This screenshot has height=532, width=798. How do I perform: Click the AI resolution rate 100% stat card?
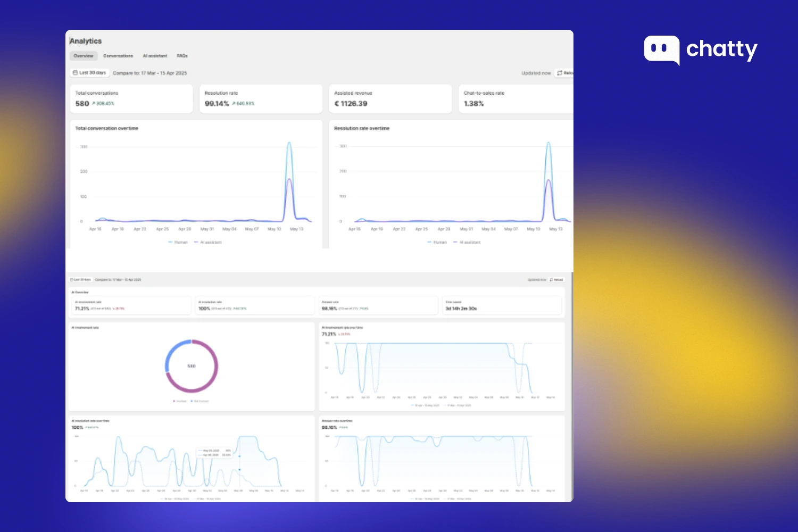[x=255, y=305]
